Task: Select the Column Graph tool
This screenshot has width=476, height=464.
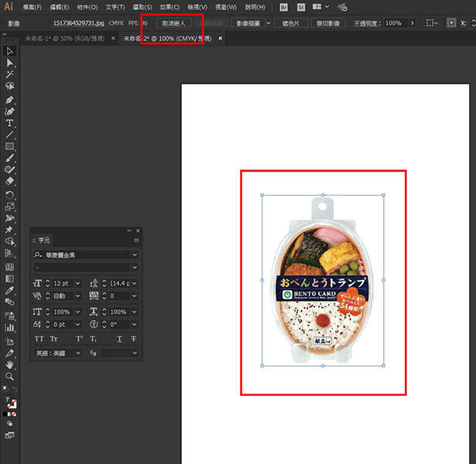Action: [x=10, y=328]
